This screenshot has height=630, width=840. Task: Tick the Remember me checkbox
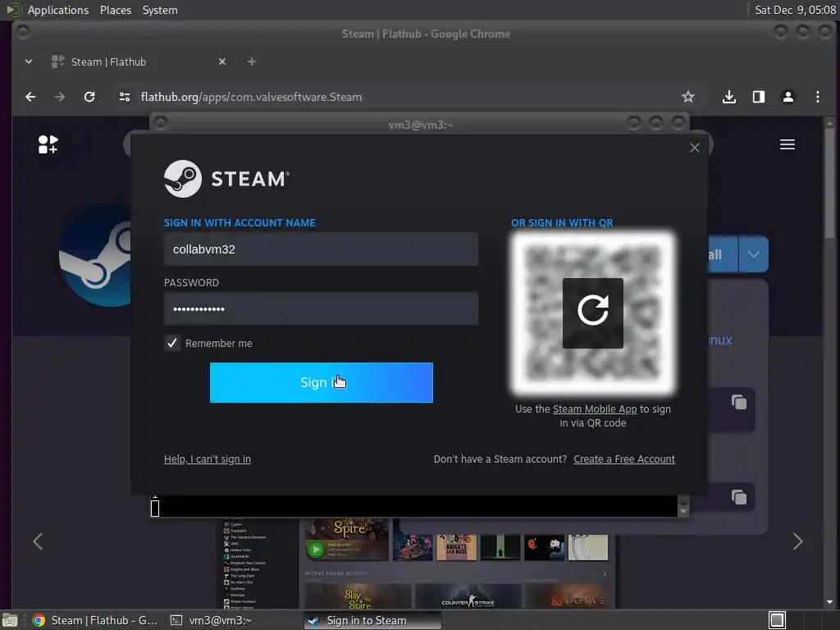172,343
